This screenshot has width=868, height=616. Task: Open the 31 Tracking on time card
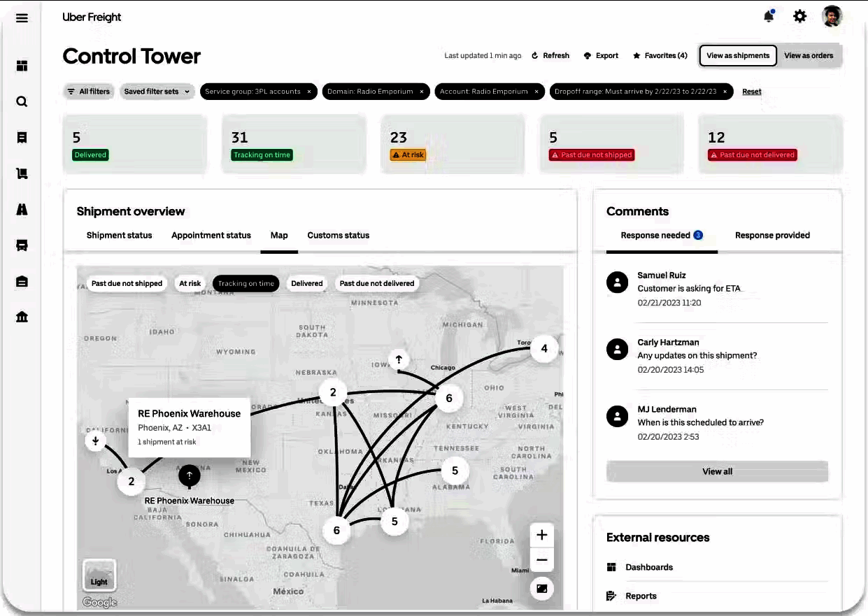coord(294,144)
